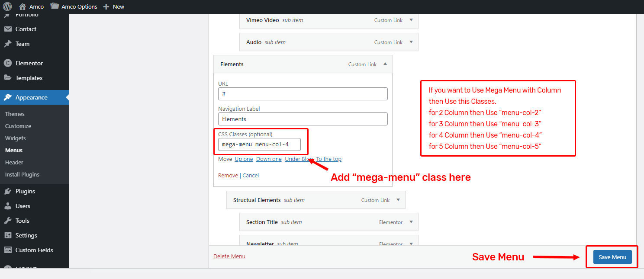Click the Navigation Label text field
644x279 pixels.
(303, 119)
